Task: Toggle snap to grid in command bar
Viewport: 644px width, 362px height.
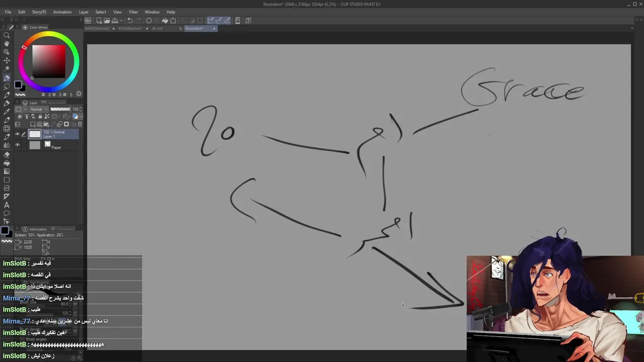Action: click(x=227, y=21)
